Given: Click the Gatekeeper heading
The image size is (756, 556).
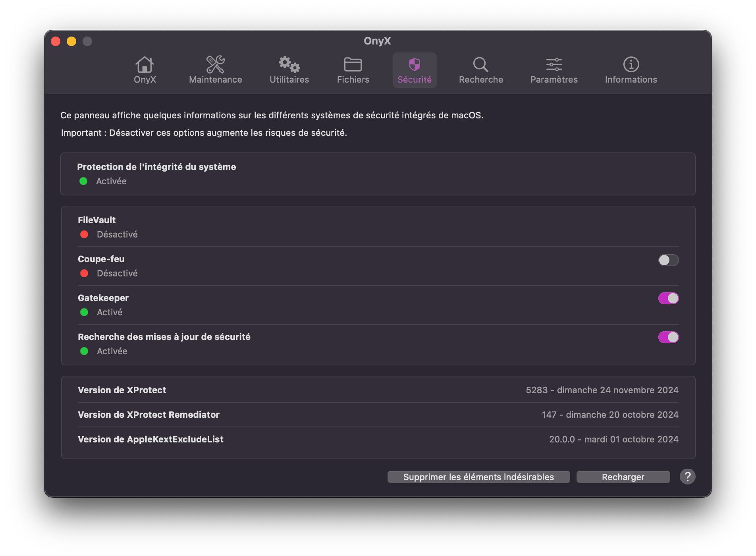Looking at the screenshot, I should click(103, 298).
